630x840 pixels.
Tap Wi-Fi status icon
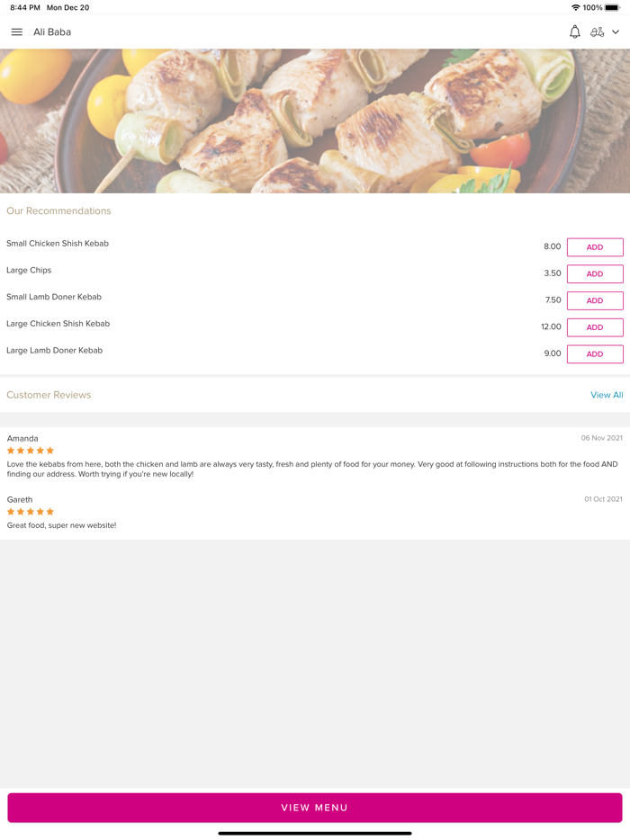pyautogui.click(x=576, y=8)
